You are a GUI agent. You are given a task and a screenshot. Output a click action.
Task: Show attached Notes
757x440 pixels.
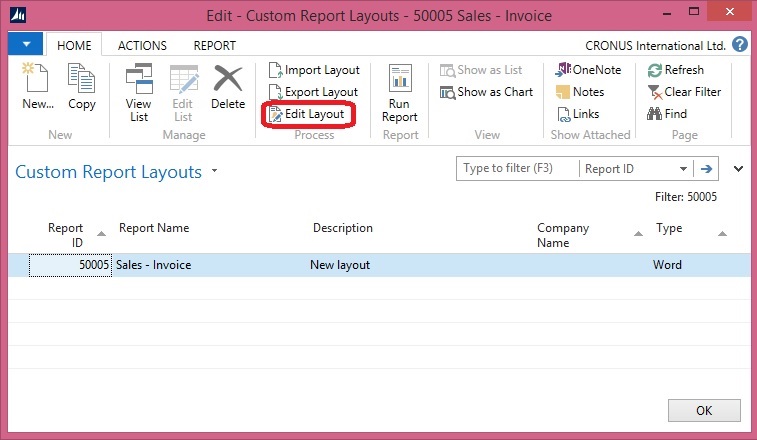[580, 92]
